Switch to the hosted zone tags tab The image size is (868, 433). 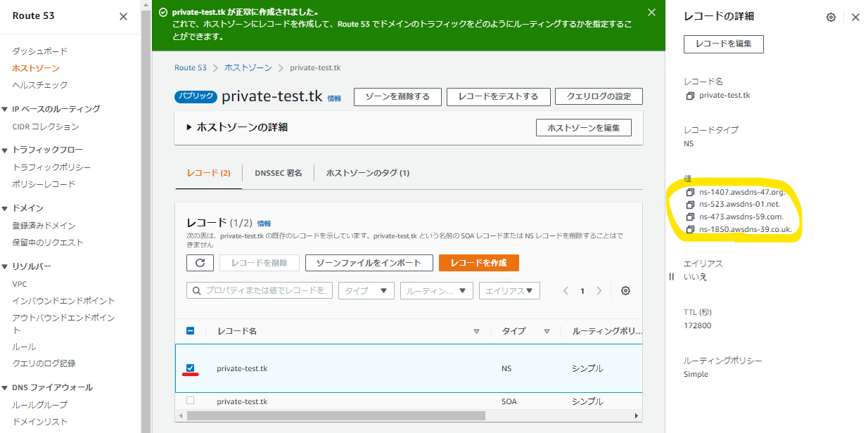pyautogui.click(x=367, y=173)
